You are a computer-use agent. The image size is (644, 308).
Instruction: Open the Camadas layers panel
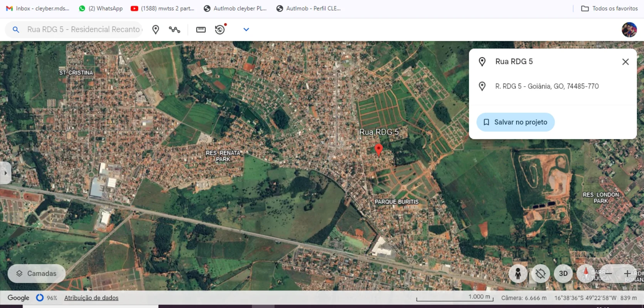pos(37,273)
